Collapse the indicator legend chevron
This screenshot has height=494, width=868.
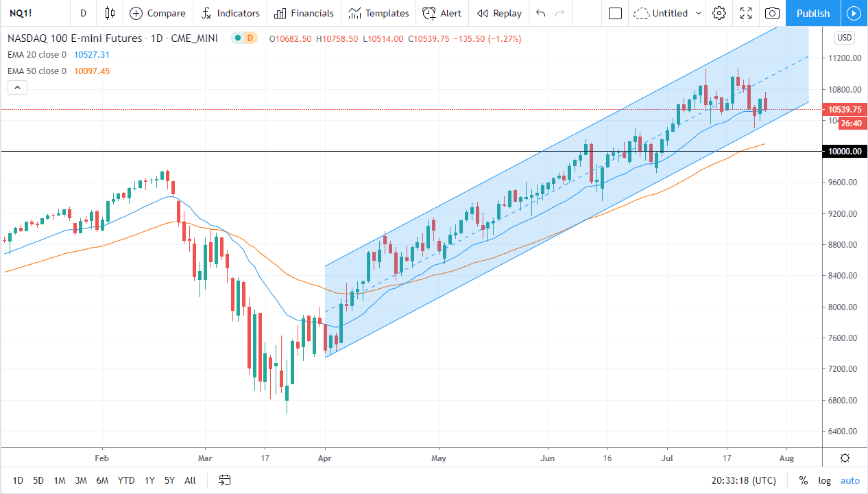[x=17, y=87]
